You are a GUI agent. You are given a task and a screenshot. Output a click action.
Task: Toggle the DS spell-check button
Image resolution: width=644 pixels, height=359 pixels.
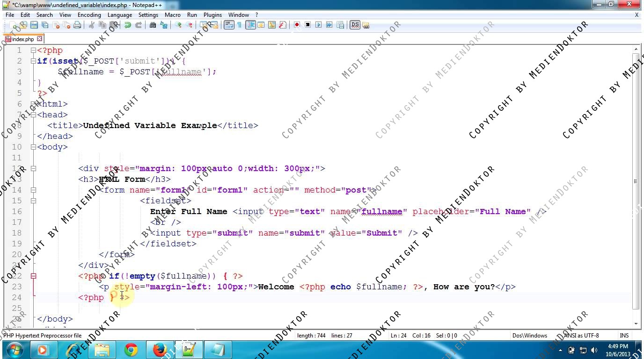tap(355, 25)
